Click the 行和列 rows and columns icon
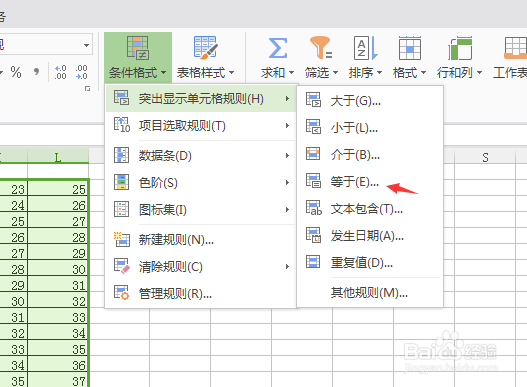This screenshot has height=387, width=527. tap(460, 48)
